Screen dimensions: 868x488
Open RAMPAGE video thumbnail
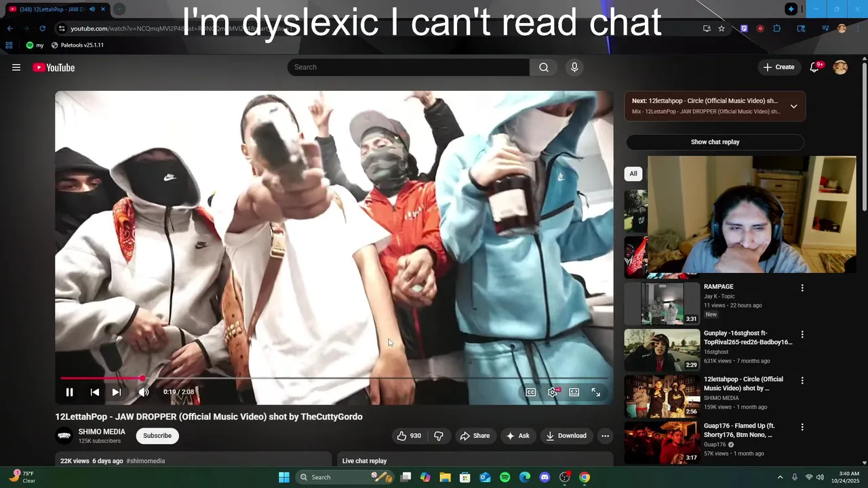pyautogui.click(x=662, y=304)
